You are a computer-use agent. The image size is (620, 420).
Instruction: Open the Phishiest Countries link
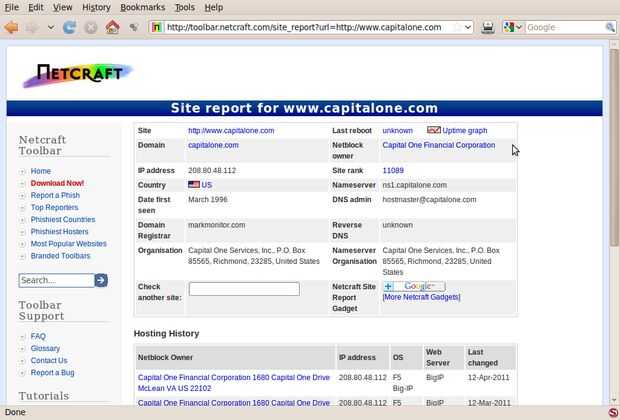[x=63, y=219]
